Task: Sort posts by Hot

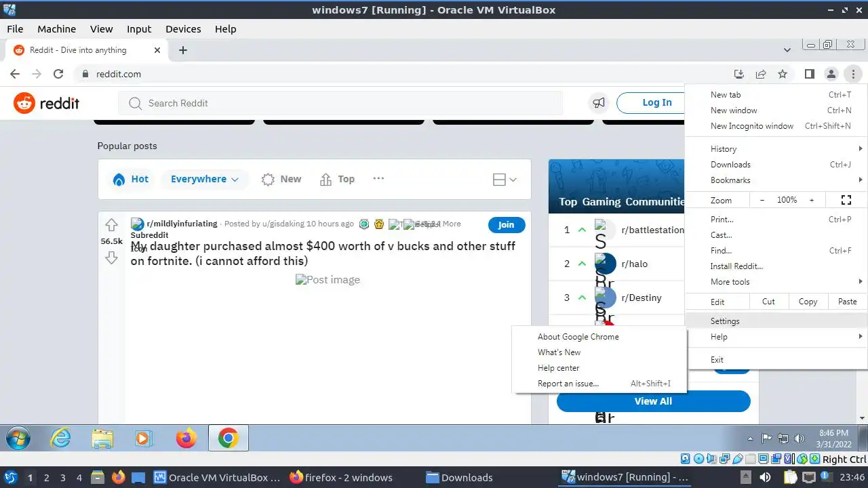Action: (131, 179)
